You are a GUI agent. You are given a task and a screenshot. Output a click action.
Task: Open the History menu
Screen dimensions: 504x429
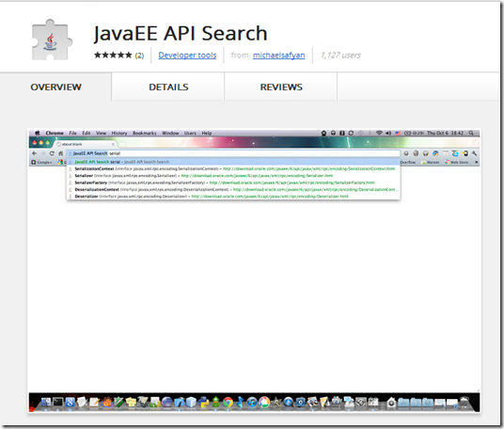(119, 133)
